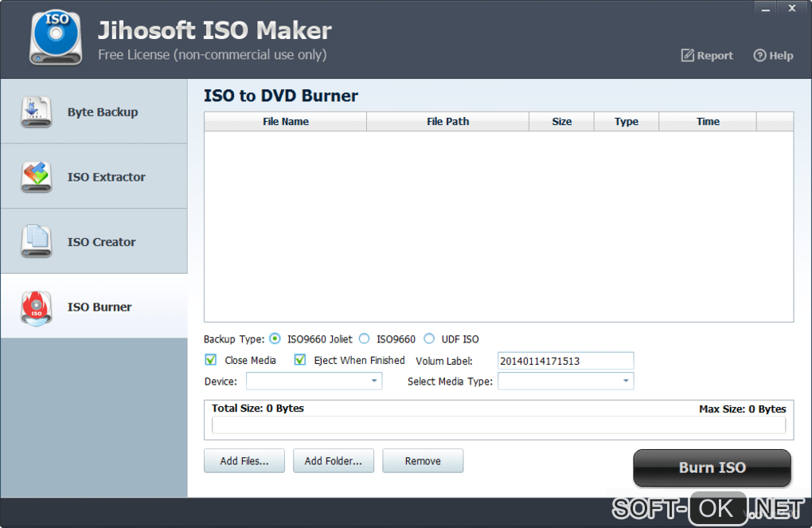Click the Help question mark icon
The width and height of the screenshot is (812, 528).
[759, 56]
